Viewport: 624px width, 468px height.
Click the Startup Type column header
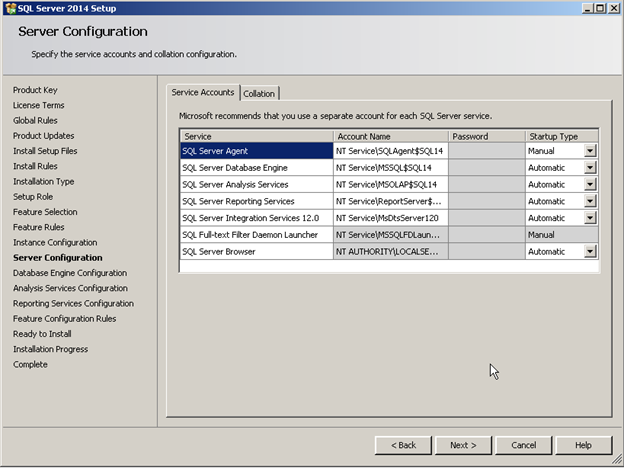click(x=562, y=136)
